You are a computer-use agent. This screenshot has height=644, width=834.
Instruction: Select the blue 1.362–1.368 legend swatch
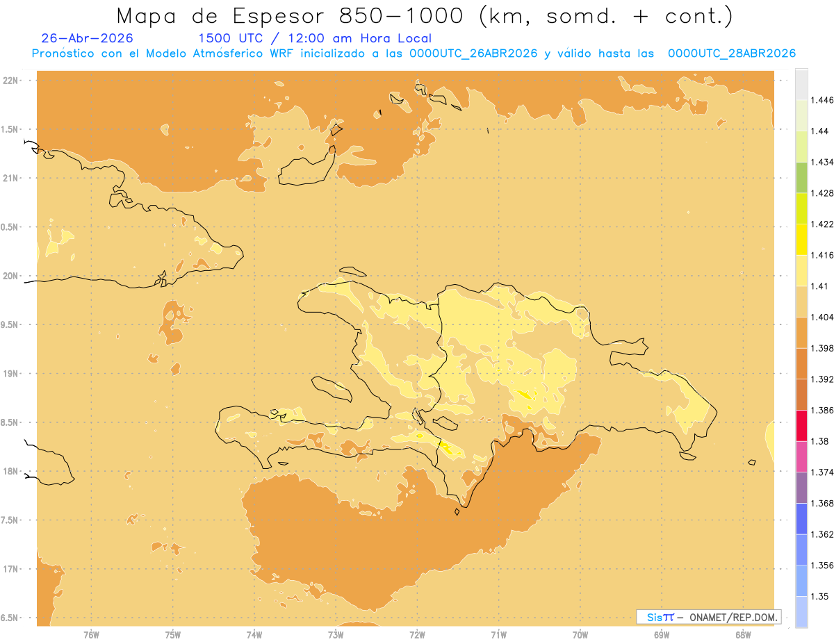[801, 518]
